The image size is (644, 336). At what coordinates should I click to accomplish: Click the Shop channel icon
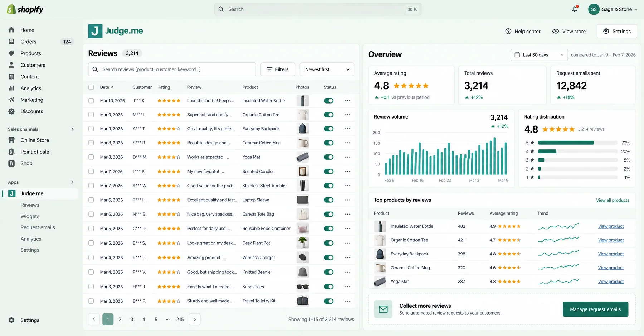click(11, 163)
